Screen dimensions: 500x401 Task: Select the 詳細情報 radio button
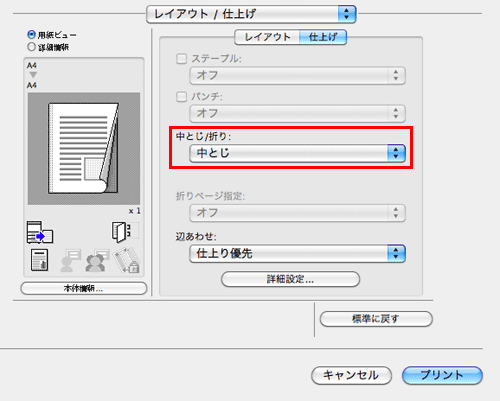click(31, 47)
